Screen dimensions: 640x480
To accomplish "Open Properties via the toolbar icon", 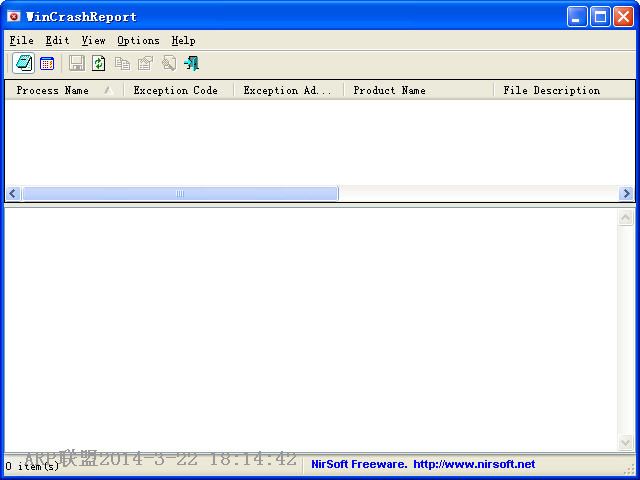I will coord(145,63).
